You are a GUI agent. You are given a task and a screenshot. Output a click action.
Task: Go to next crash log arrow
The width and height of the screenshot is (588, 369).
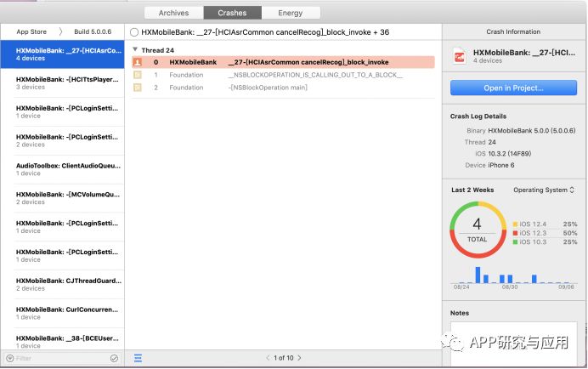coord(299,358)
